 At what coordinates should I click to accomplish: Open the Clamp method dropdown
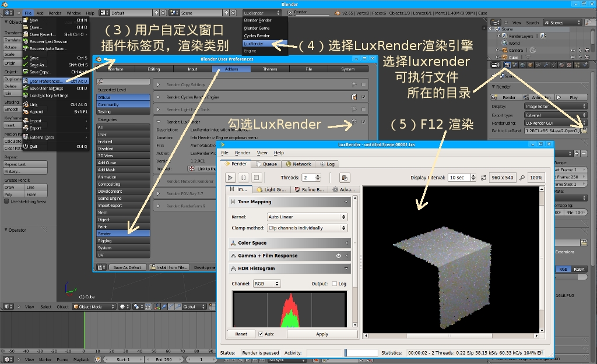pos(307,228)
